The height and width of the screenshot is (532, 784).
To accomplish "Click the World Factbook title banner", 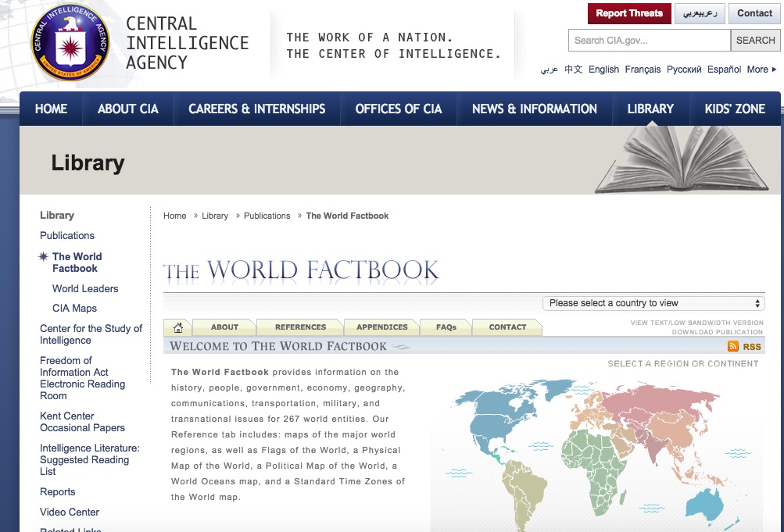I will [x=301, y=270].
